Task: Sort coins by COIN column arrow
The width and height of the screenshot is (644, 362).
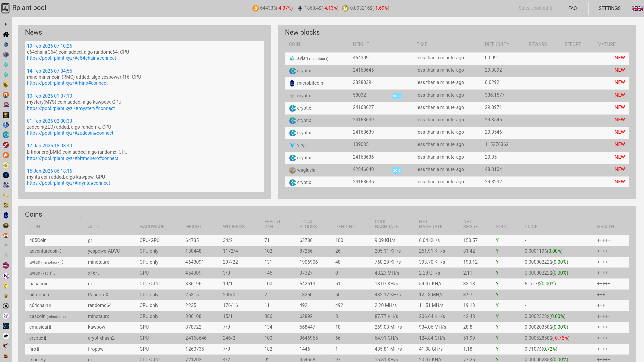Action: [78, 227]
